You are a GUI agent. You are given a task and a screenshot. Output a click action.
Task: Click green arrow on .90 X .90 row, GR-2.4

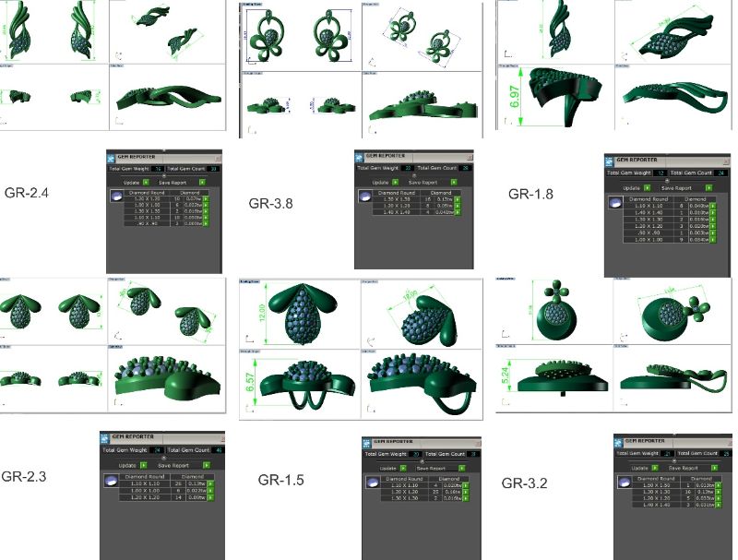[x=205, y=223]
